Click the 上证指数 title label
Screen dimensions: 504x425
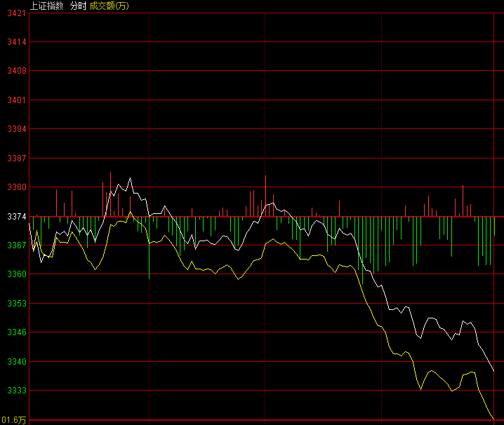click(x=46, y=6)
